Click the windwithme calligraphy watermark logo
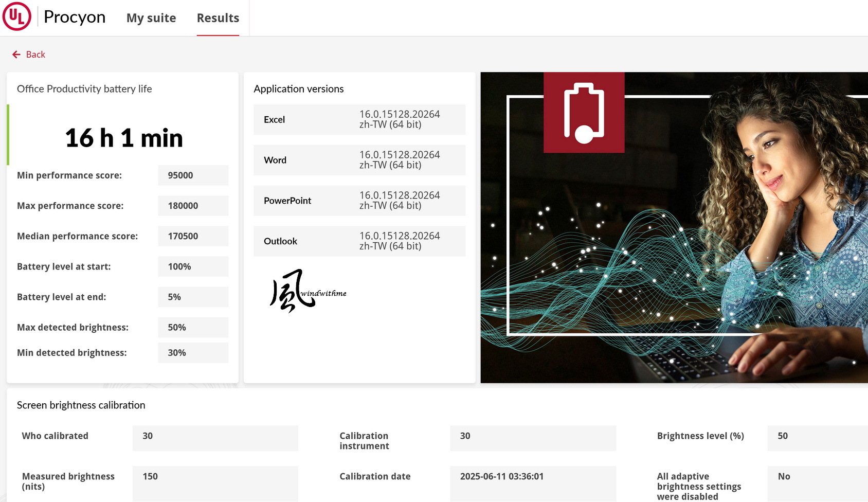868x502 pixels. pyautogui.click(x=308, y=291)
